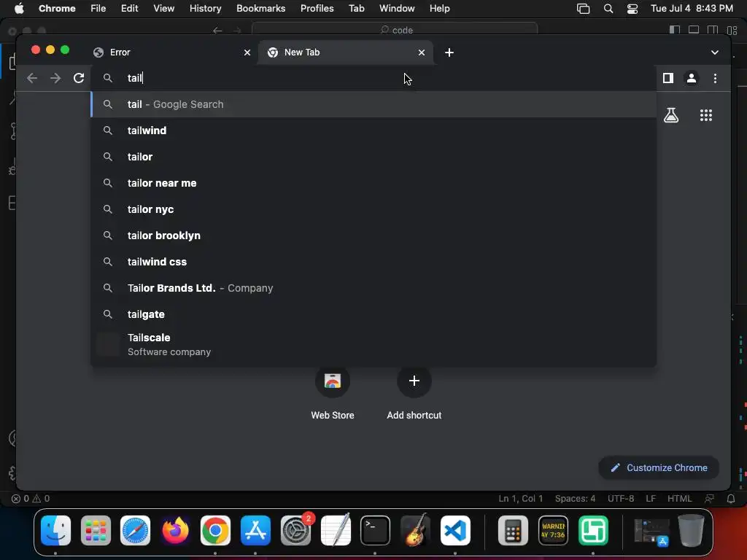
Task: Click the screen mirroring menu bar icon
Action: click(583, 9)
